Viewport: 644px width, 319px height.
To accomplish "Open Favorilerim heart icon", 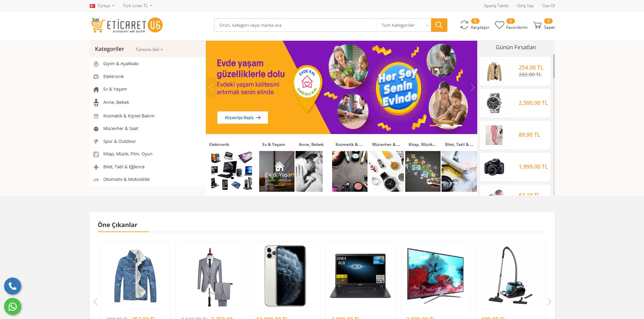I will (x=499, y=25).
